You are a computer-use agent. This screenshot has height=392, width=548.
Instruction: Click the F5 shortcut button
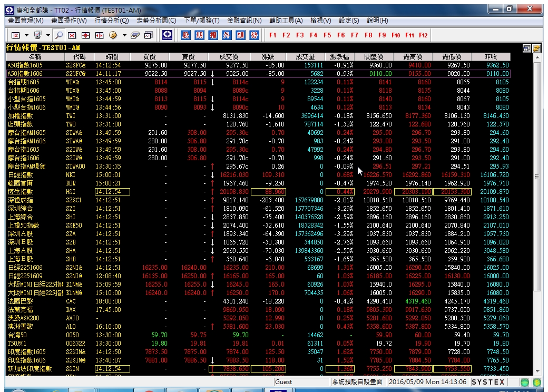(x=327, y=35)
